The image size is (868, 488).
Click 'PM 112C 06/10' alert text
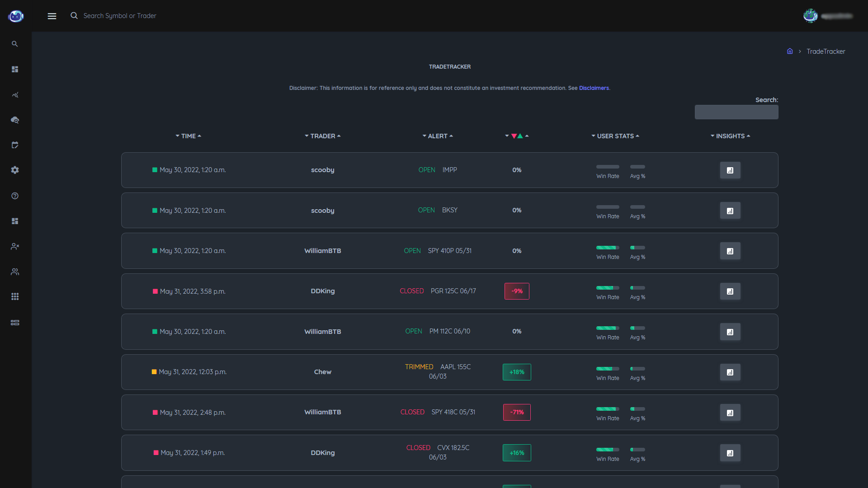click(450, 331)
